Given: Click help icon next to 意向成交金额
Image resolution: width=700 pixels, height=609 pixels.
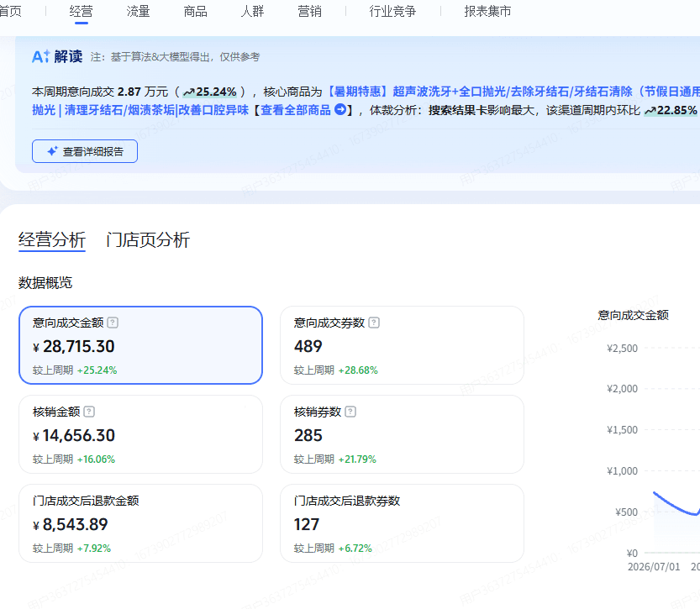Looking at the screenshot, I should 113,323.
